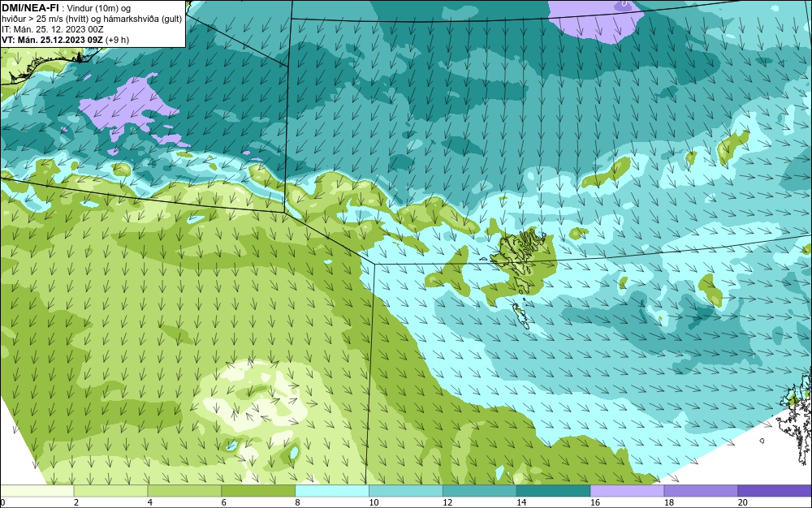Click the 'IT: Mán. 25. 12. 2023 00Z' line
This screenshot has width=812, height=508.
coord(52,29)
